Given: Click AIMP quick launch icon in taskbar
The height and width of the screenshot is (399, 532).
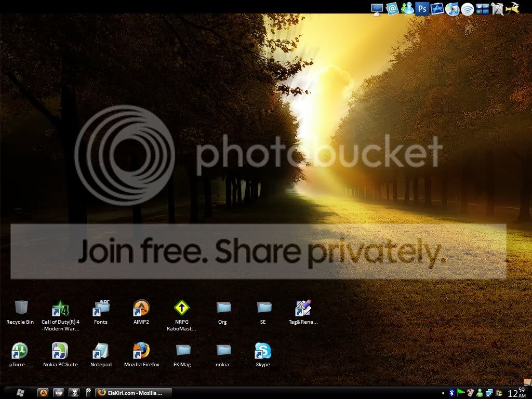Looking at the screenshot, I should [44, 393].
